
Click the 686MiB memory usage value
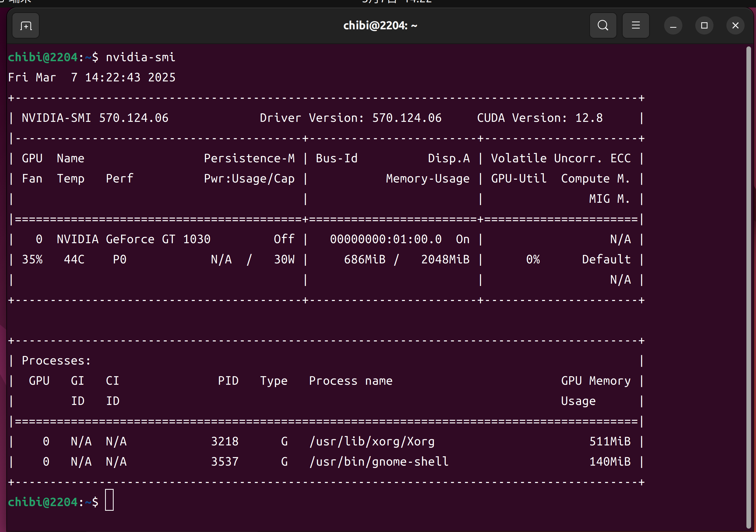click(x=365, y=260)
